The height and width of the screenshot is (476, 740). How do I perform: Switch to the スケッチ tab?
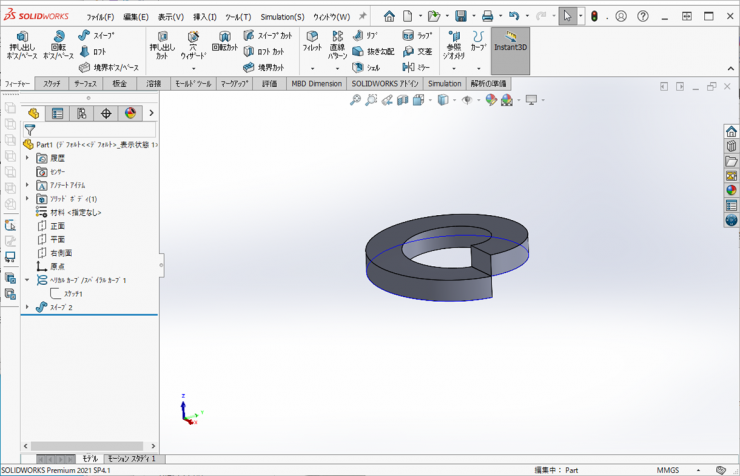click(51, 84)
